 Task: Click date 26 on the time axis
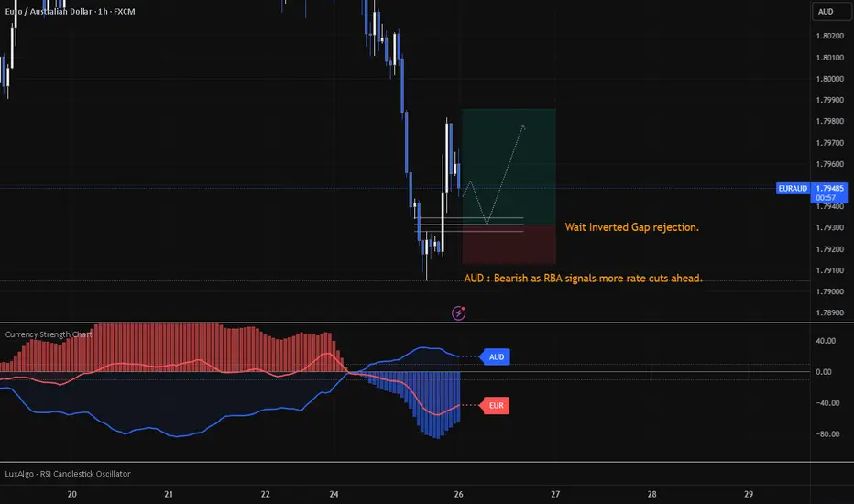point(458,494)
